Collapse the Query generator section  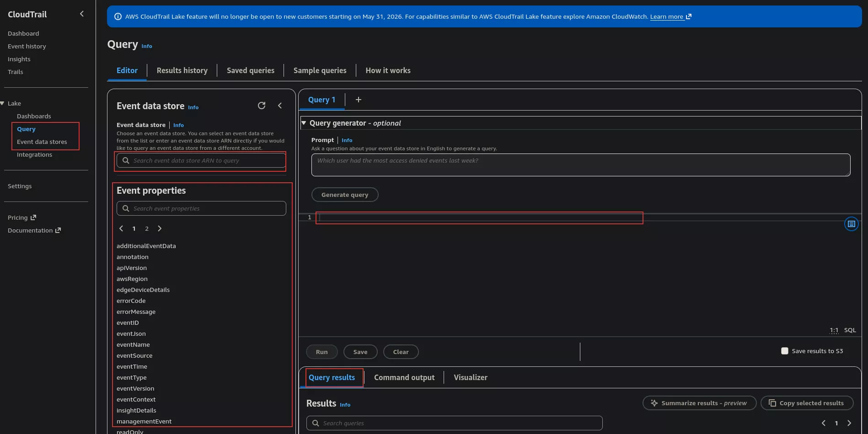(x=304, y=123)
